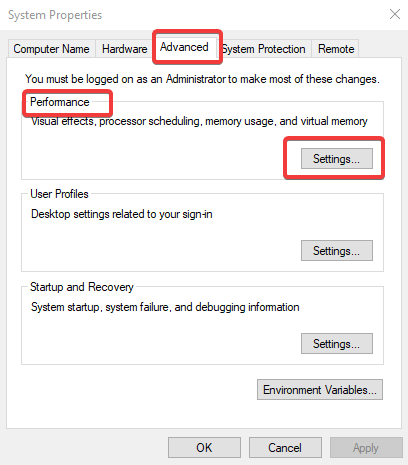Click the User Profiles group label

pos(59,194)
